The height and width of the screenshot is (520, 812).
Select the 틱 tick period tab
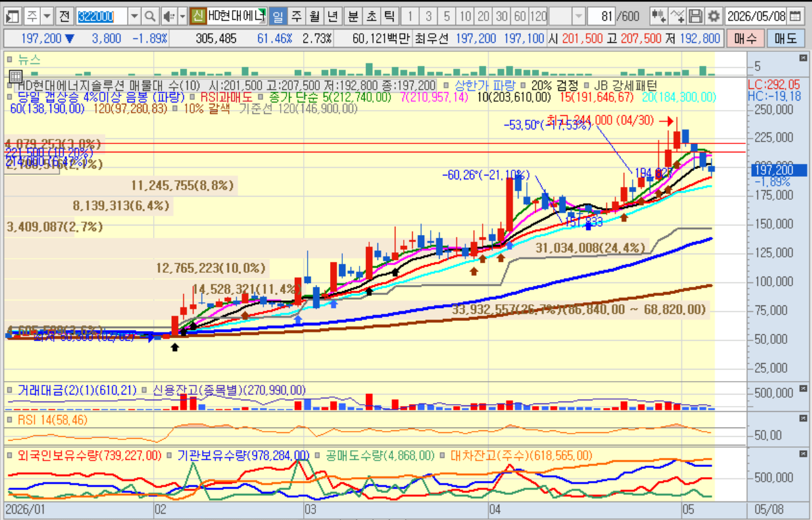click(388, 15)
